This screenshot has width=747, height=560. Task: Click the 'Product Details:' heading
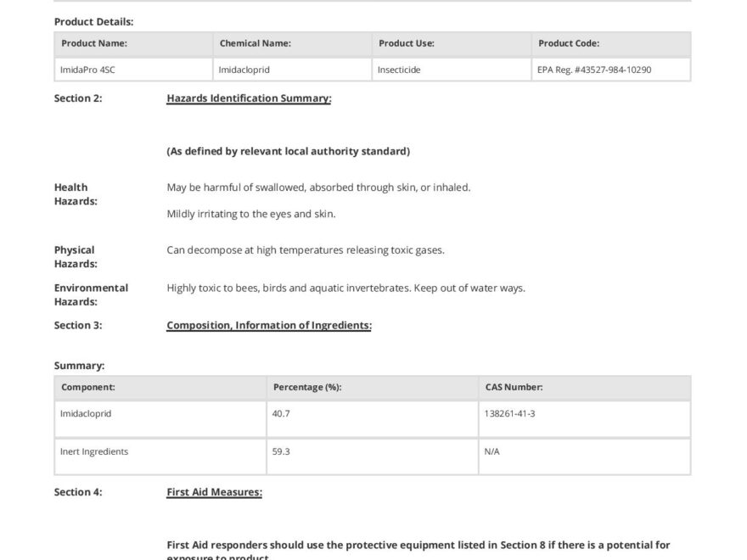point(93,21)
